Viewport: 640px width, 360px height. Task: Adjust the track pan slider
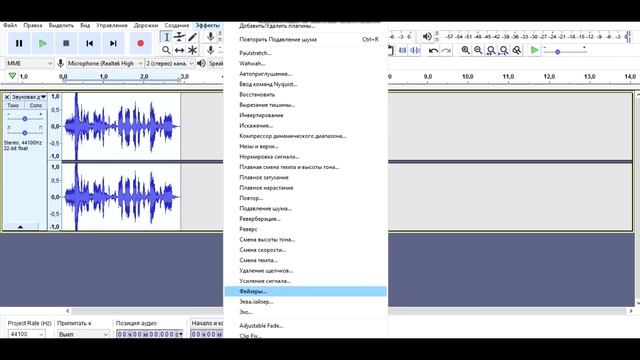point(24,133)
